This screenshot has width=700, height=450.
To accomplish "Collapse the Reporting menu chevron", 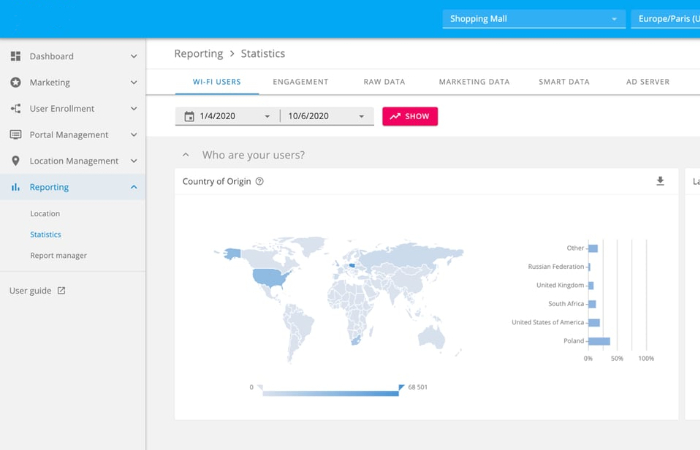I will (134, 187).
